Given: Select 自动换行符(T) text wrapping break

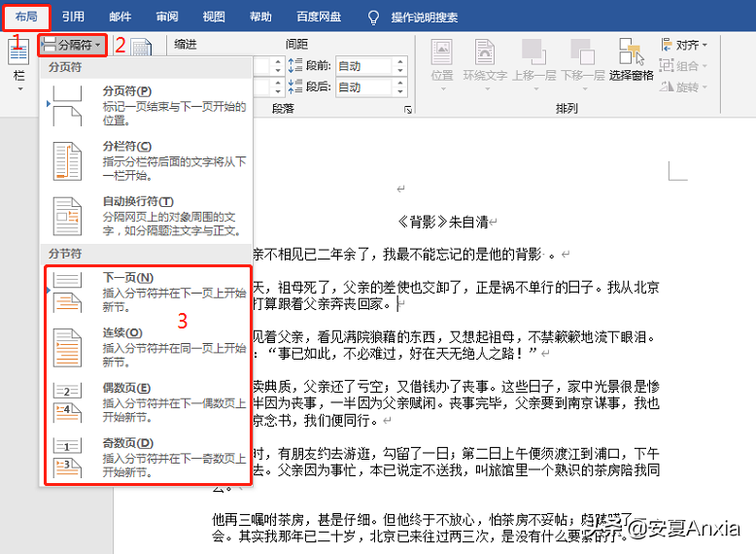Looking at the screenshot, I should [147, 216].
